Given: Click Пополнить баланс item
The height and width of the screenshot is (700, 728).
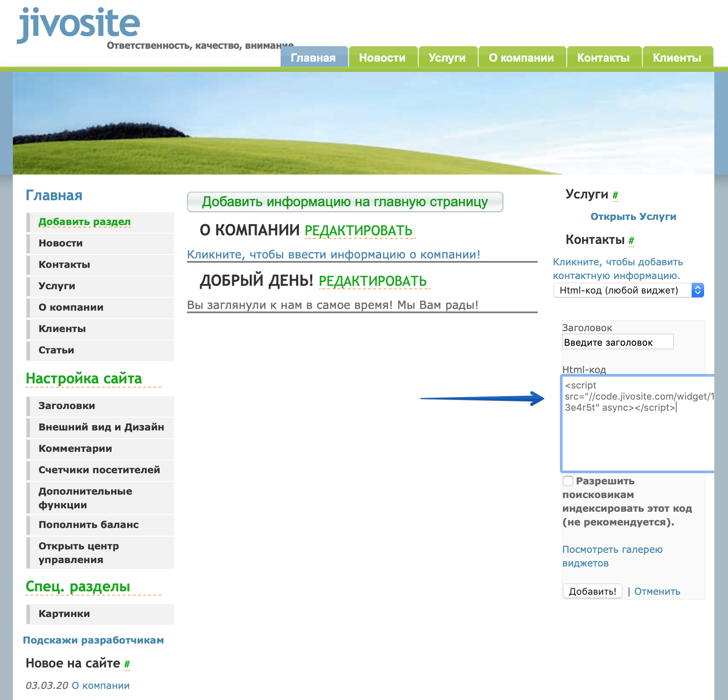Looking at the screenshot, I should [101, 525].
